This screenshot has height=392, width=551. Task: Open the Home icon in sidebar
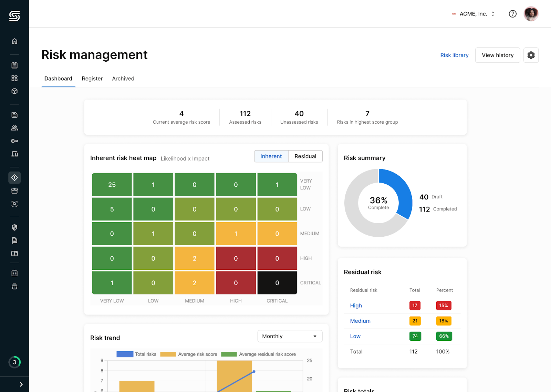(14, 41)
